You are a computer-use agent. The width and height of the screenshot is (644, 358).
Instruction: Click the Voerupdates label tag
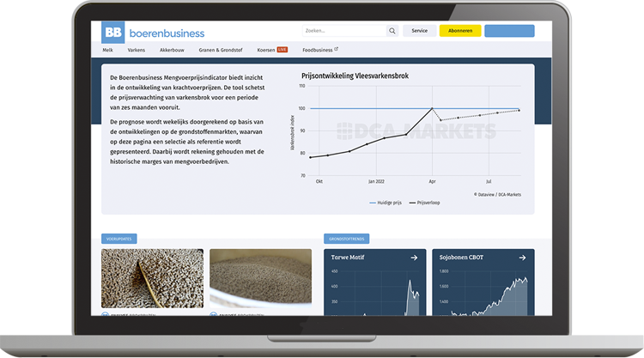coord(118,239)
